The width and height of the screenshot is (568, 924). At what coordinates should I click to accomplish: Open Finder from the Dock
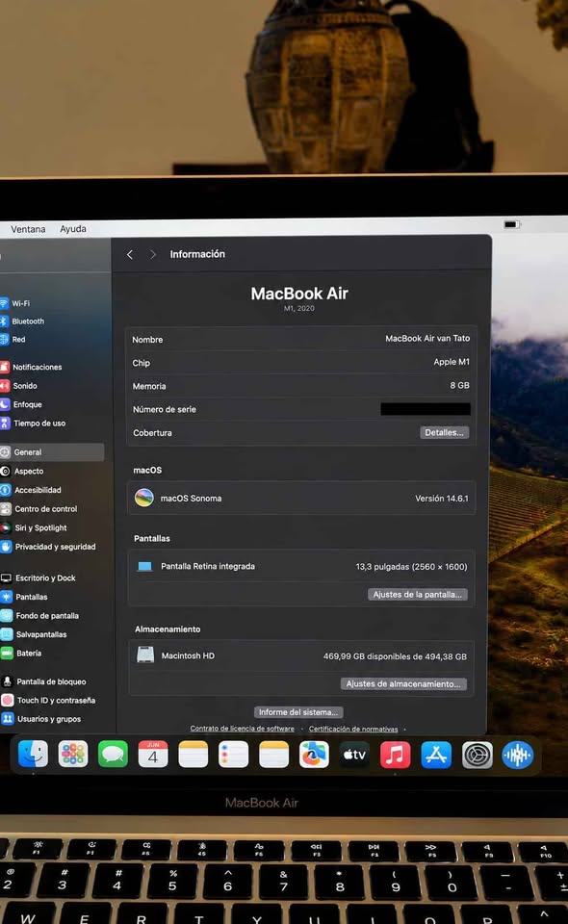point(33,754)
